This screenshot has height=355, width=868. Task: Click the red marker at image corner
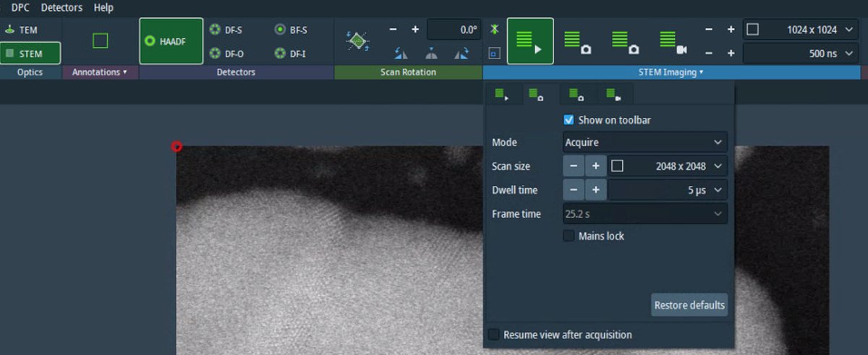pyautogui.click(x=176, y=147)
